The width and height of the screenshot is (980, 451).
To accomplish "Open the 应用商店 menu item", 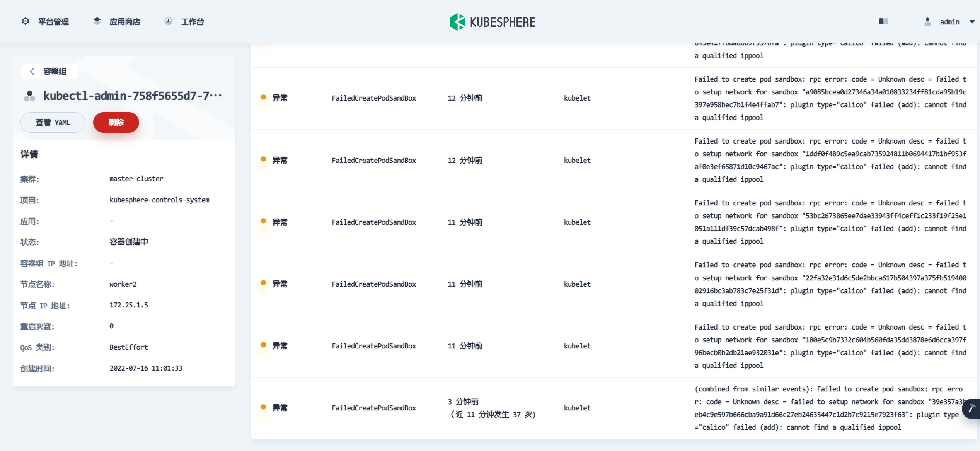I will [124, 22].
